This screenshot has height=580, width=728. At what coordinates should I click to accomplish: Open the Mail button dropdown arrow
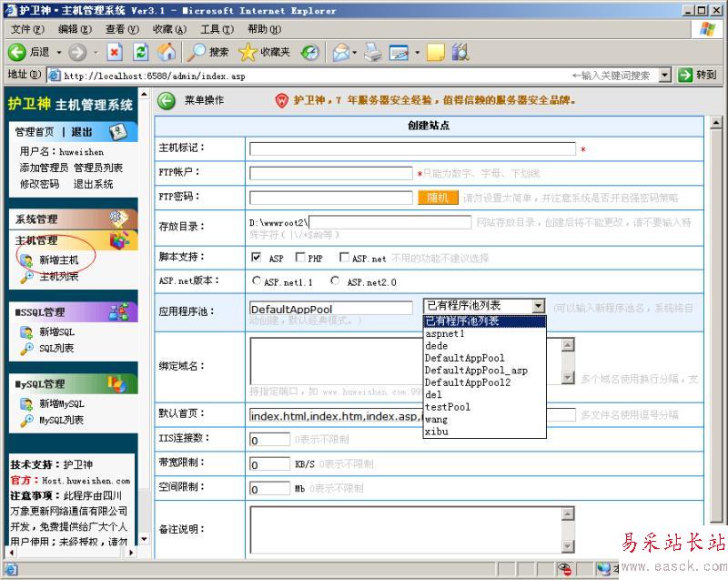pos(355,53)
